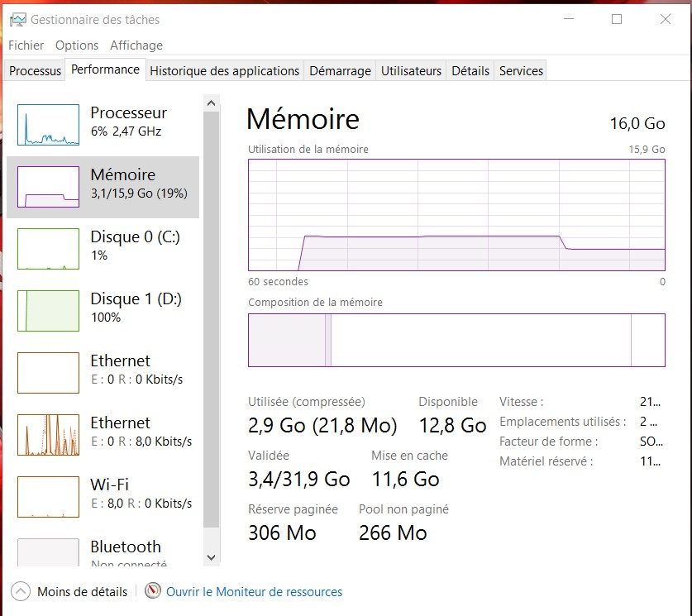This screenshot has width=692, height=616.
Task: Click the sidebar vertical scrollbar thumb
Action: [212, 319]
